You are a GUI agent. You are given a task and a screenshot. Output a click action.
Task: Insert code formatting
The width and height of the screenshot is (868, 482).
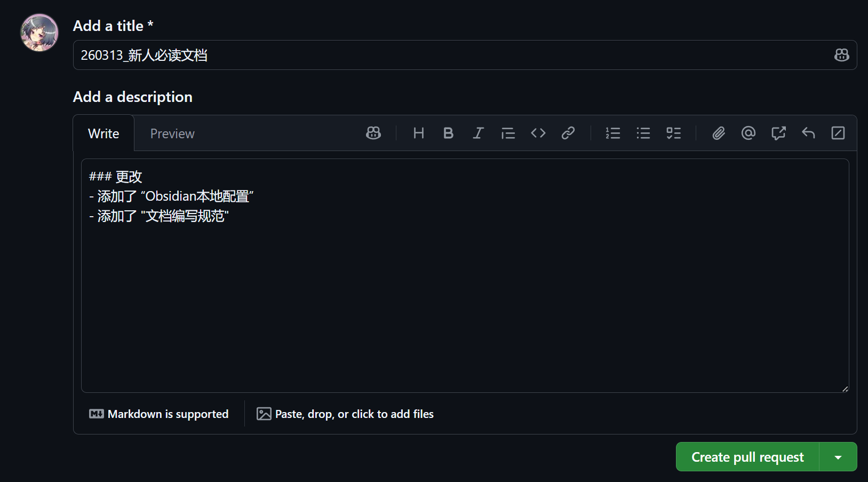click(x=538, y=133)
